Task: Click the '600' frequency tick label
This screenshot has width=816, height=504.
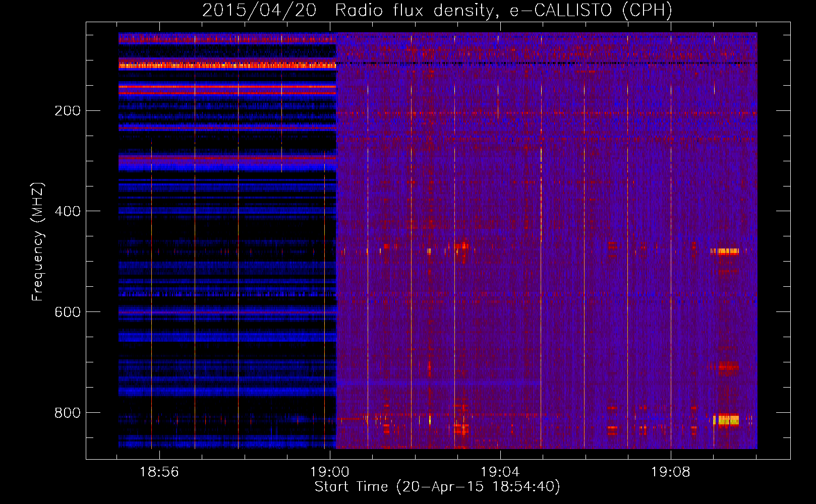Action: (68, 312)
